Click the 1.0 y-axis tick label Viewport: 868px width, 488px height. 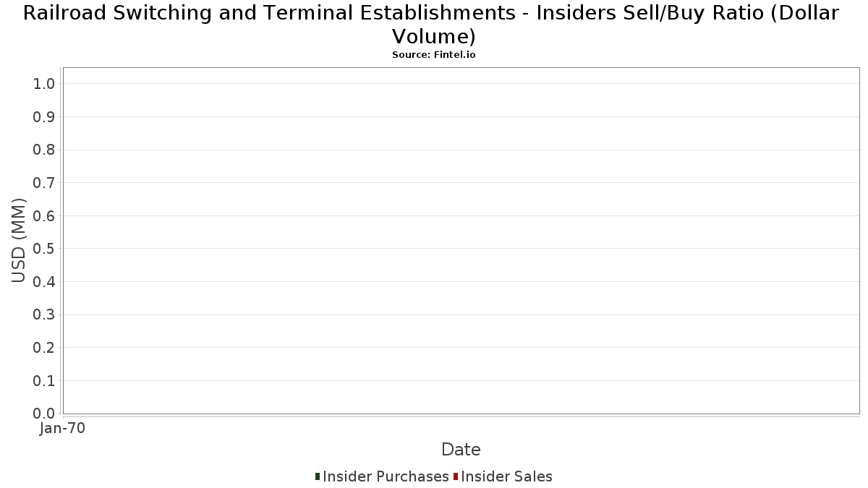tap(44, 84)
